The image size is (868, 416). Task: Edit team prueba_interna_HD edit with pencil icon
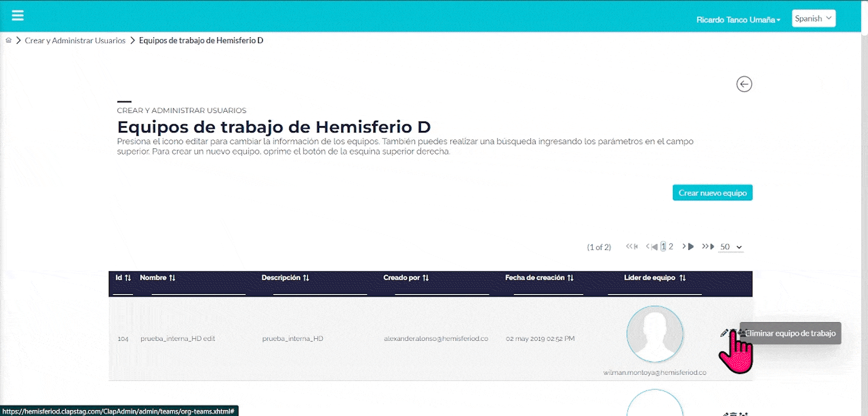(x=724, y=333)
